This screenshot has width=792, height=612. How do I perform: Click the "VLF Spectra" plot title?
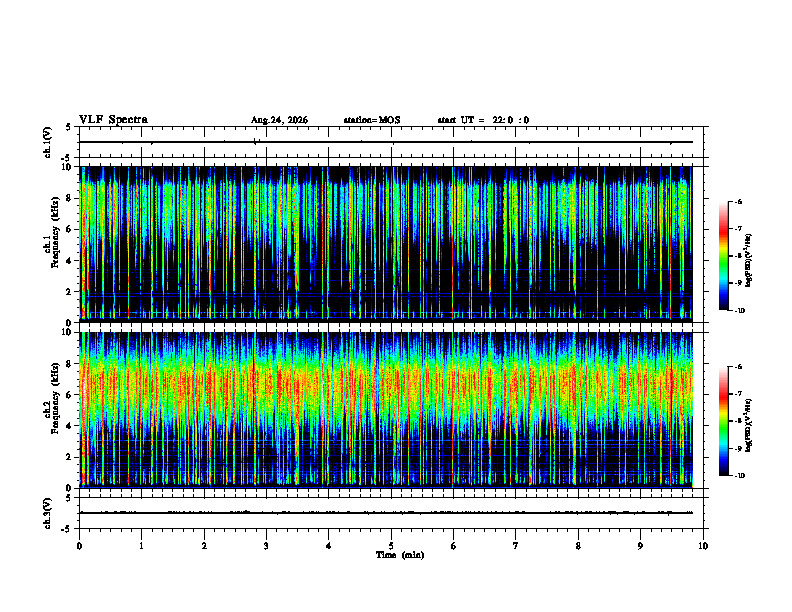113,120
